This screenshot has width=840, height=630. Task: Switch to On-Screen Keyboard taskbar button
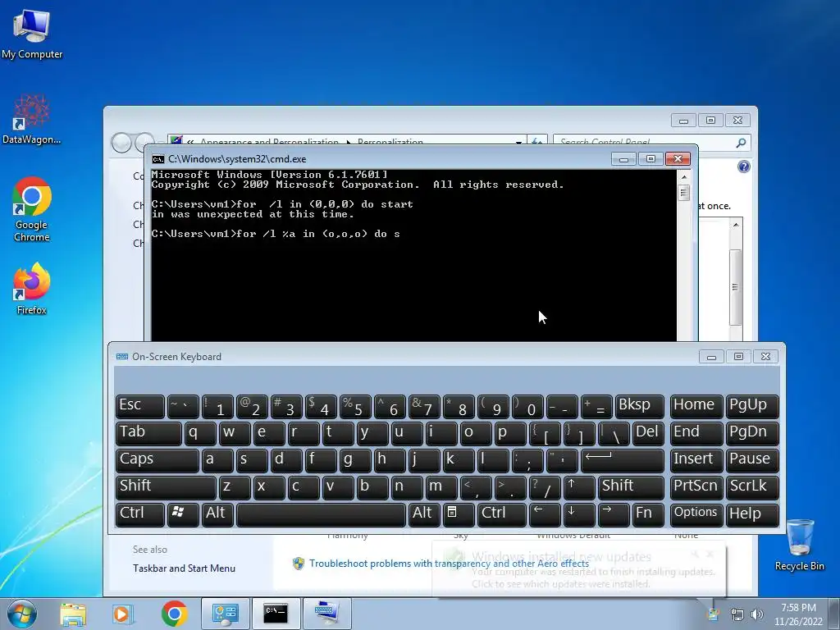(x=326, y=614)
